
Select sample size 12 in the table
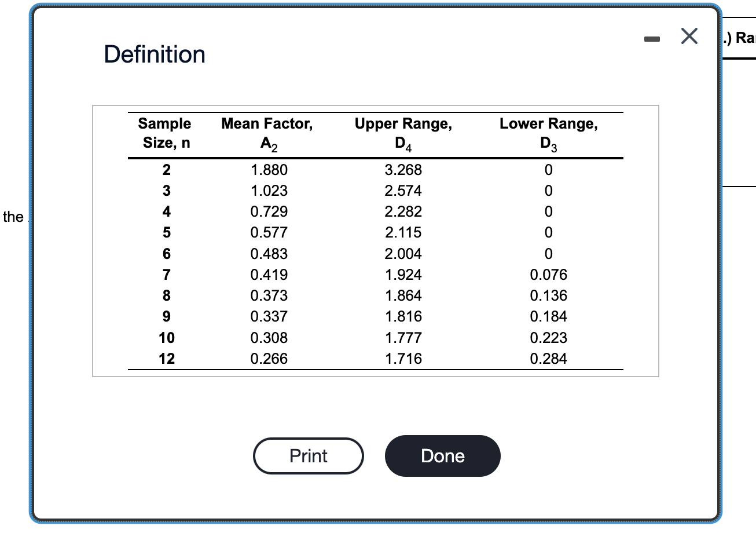[166, 359]
